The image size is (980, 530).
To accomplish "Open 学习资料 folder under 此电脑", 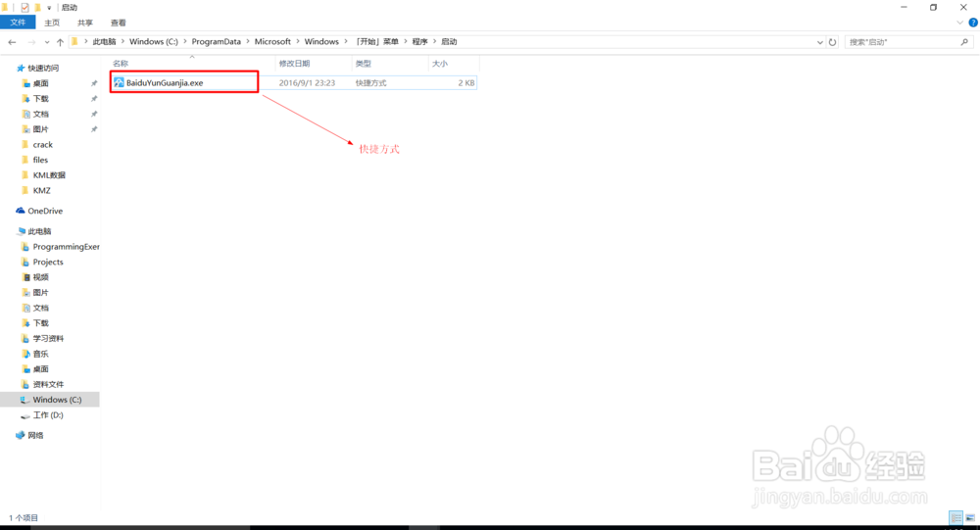I will [x=48, y=339].
